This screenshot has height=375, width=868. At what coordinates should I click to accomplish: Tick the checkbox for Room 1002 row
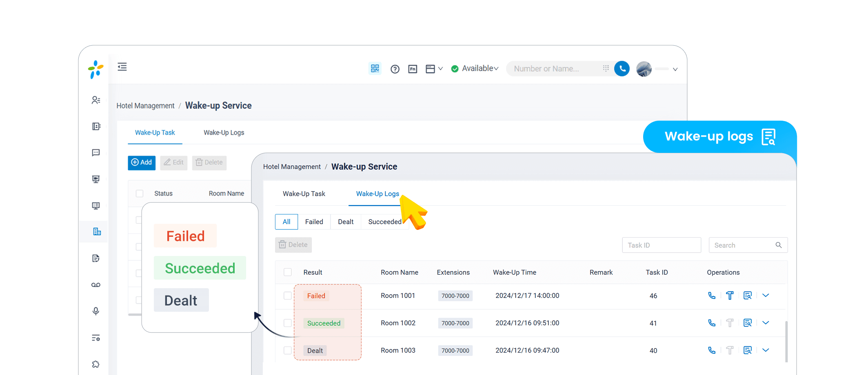pos(288,323)
